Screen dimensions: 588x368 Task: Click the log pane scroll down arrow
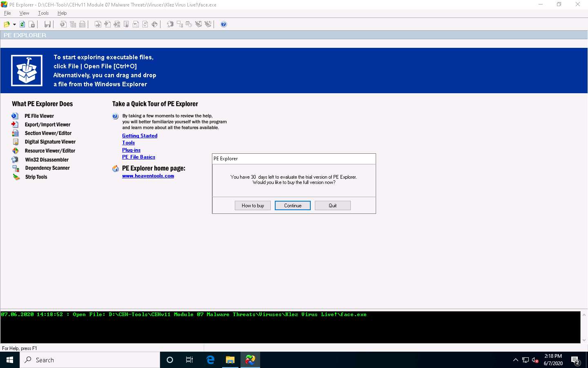click(584, 340)
